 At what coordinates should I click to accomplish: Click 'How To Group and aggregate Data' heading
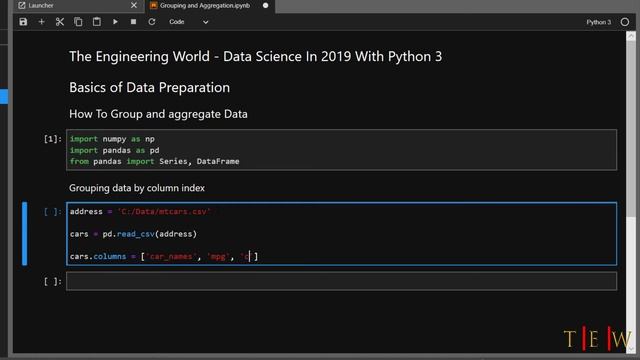click(x=158, y=114)
